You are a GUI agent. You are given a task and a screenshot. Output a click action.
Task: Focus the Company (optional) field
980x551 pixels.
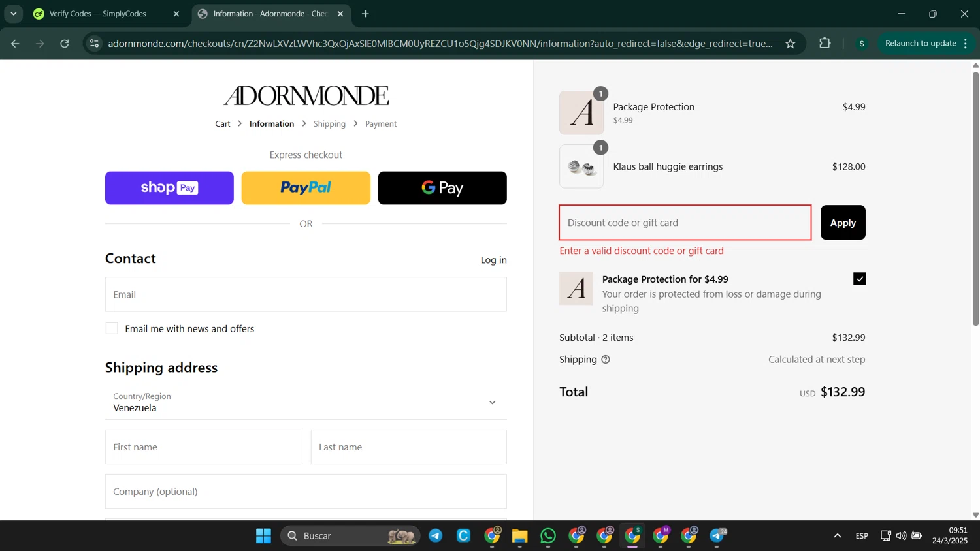[306, 492]
